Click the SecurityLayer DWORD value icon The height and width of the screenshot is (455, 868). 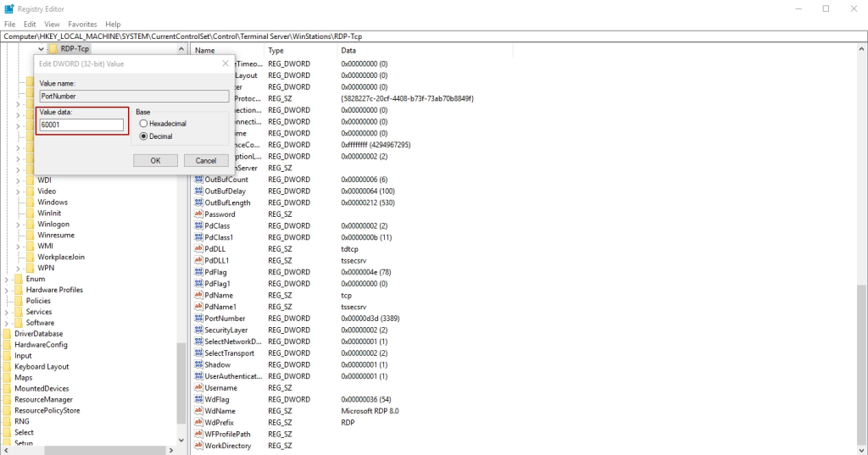coord(198,330)
